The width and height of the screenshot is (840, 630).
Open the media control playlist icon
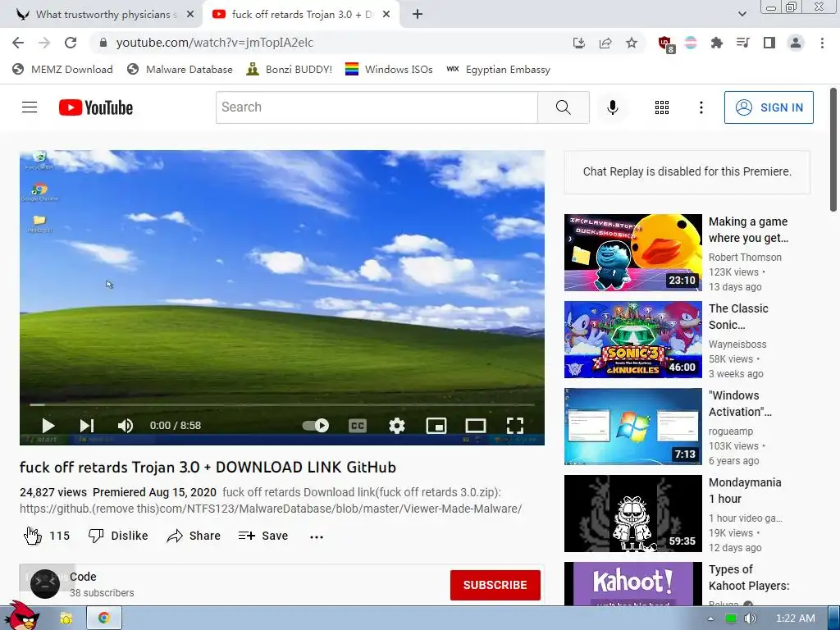[743, 43]
